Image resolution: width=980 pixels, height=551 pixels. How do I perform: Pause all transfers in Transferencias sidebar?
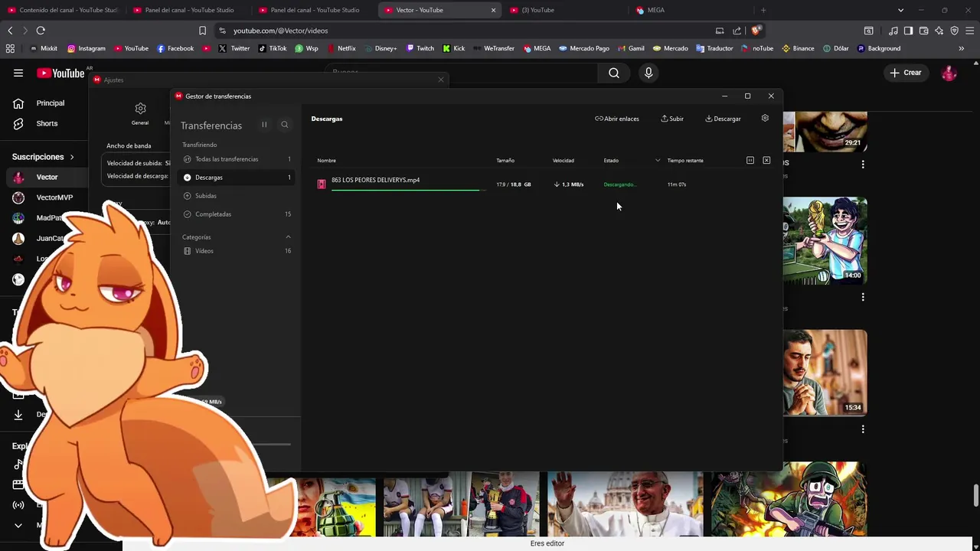pyautogui.click(x=264, y=125)
